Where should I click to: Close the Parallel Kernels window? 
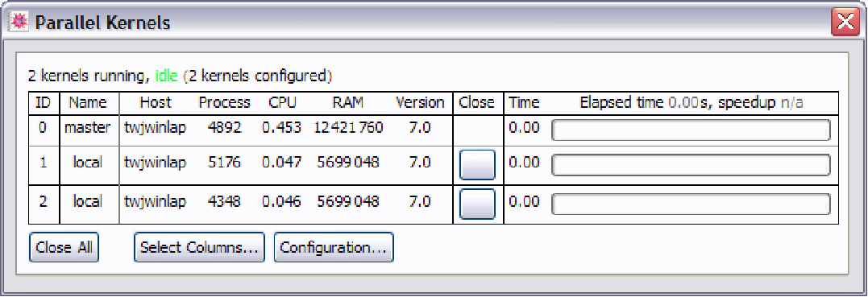tap(845, 23)
